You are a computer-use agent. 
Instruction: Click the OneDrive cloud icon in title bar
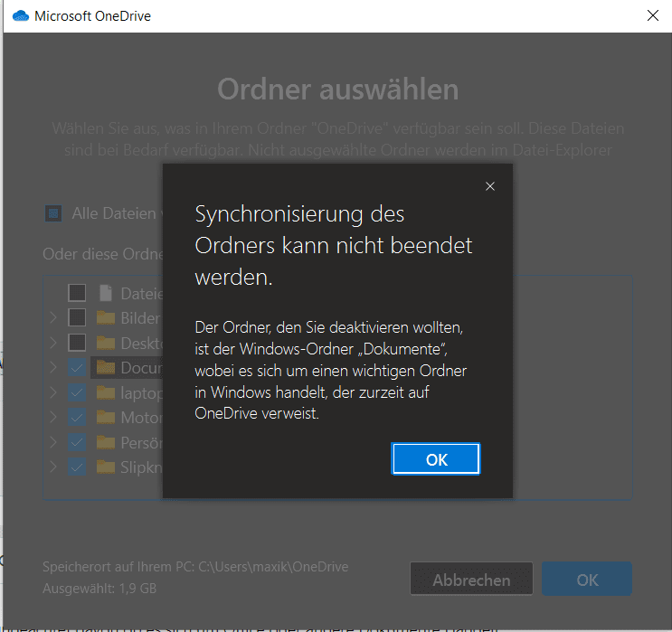point(21,16)
